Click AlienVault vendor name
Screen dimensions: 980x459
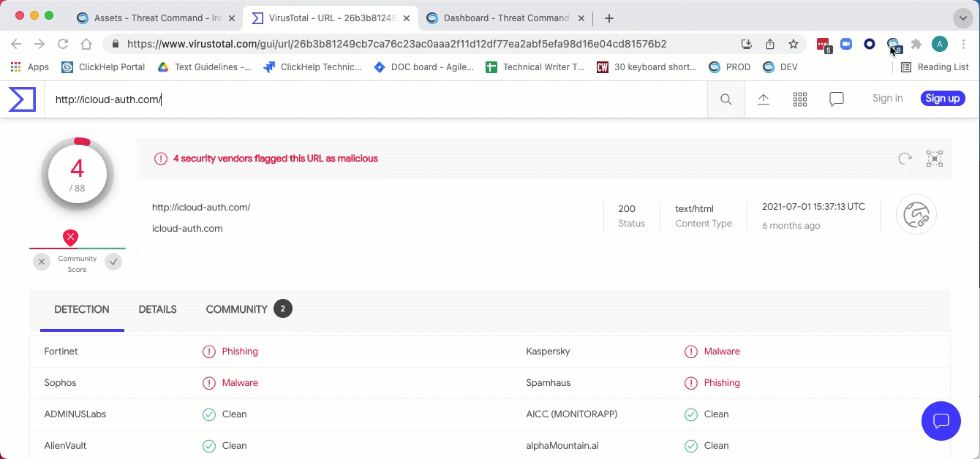tap(65, 446)
